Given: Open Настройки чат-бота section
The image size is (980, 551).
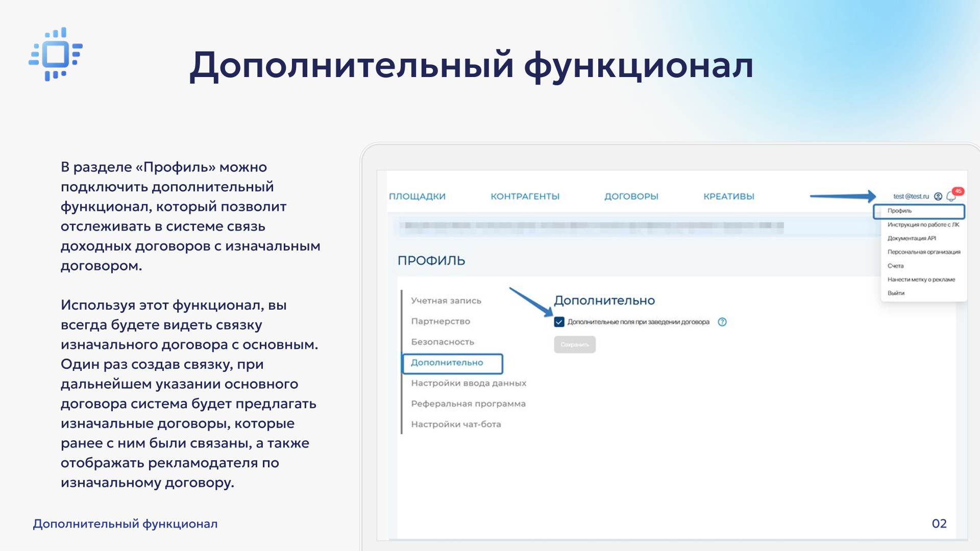Looking at the screenshot, I should click(456, 424).
